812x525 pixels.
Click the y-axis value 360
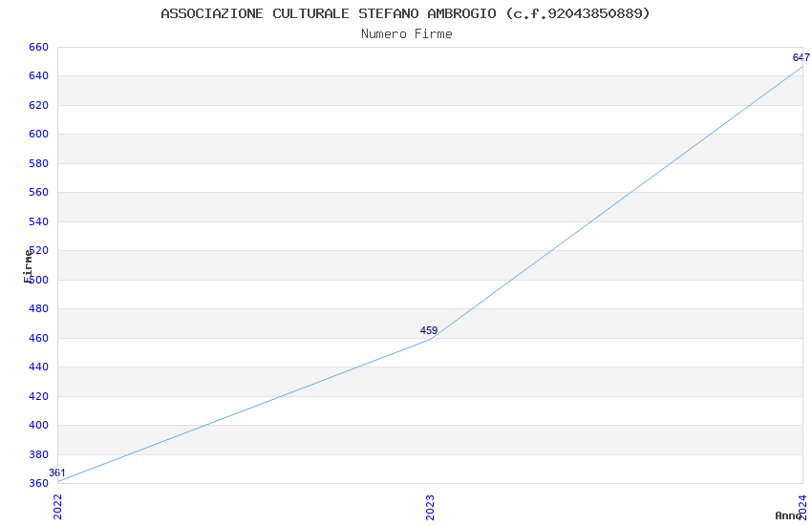coord(38,484)
